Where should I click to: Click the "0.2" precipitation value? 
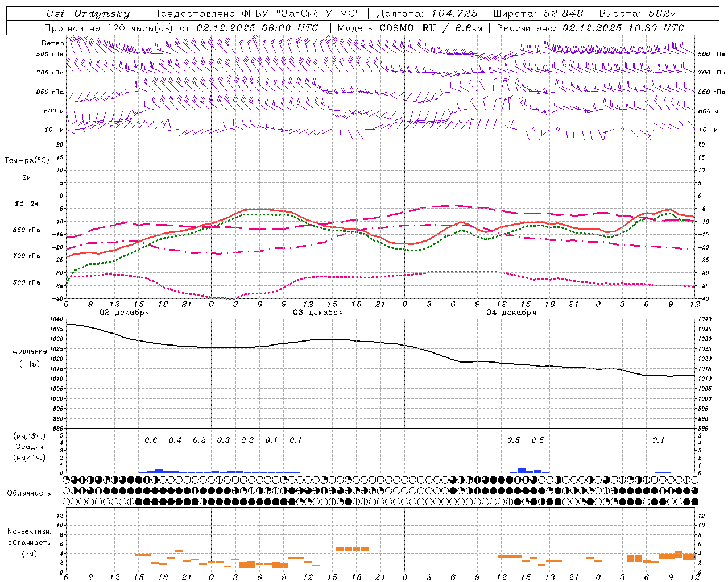(199, 440)
